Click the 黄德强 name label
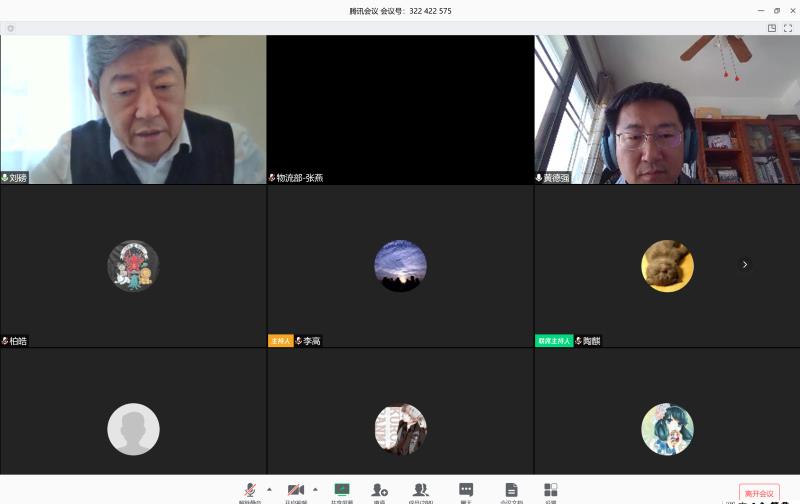 556,178
